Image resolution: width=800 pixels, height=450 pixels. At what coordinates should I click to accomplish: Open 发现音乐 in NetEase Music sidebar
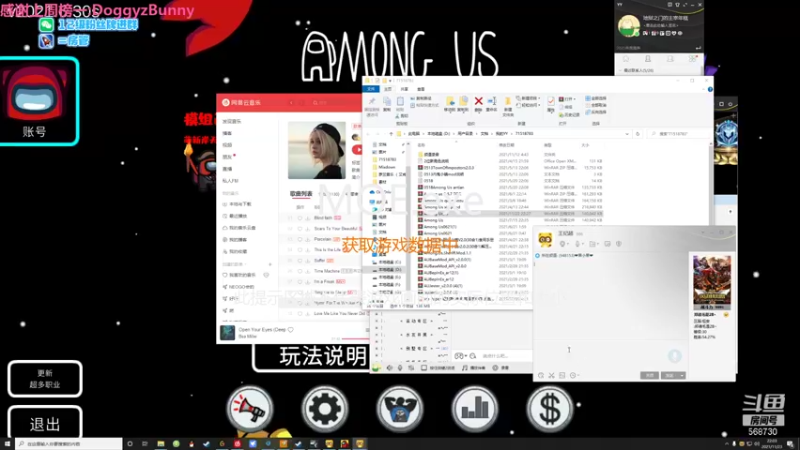pos(233,121)
